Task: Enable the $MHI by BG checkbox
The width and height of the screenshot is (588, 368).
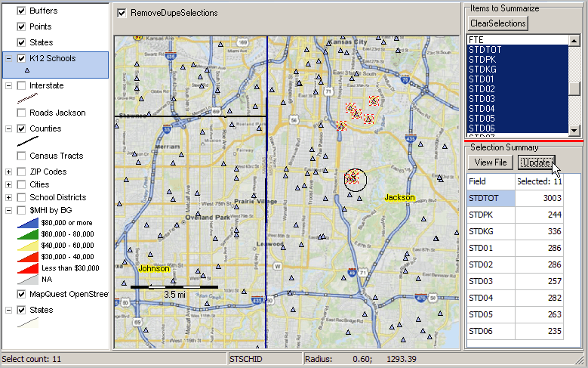Action: tap(21, 210)
